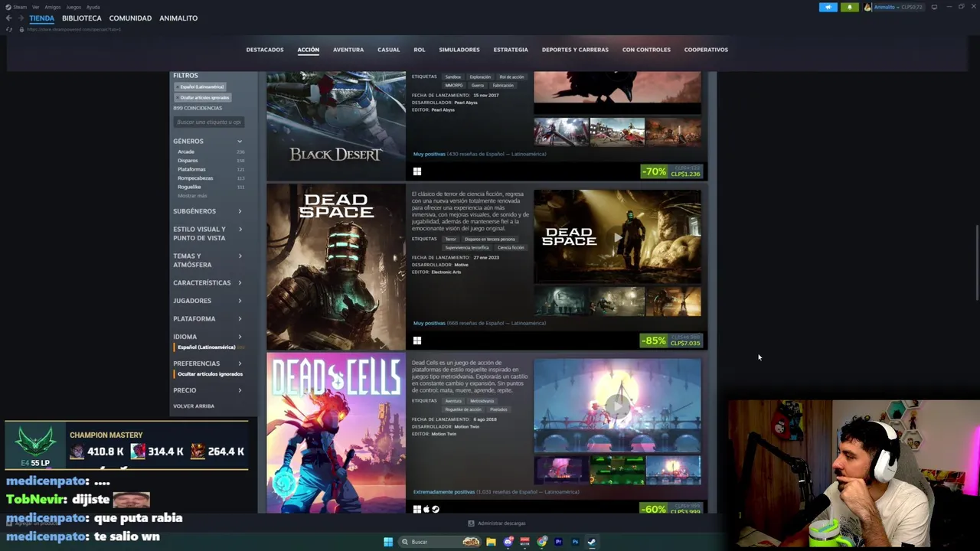Play the Dead Space trailer video

(x=617, y=236)
